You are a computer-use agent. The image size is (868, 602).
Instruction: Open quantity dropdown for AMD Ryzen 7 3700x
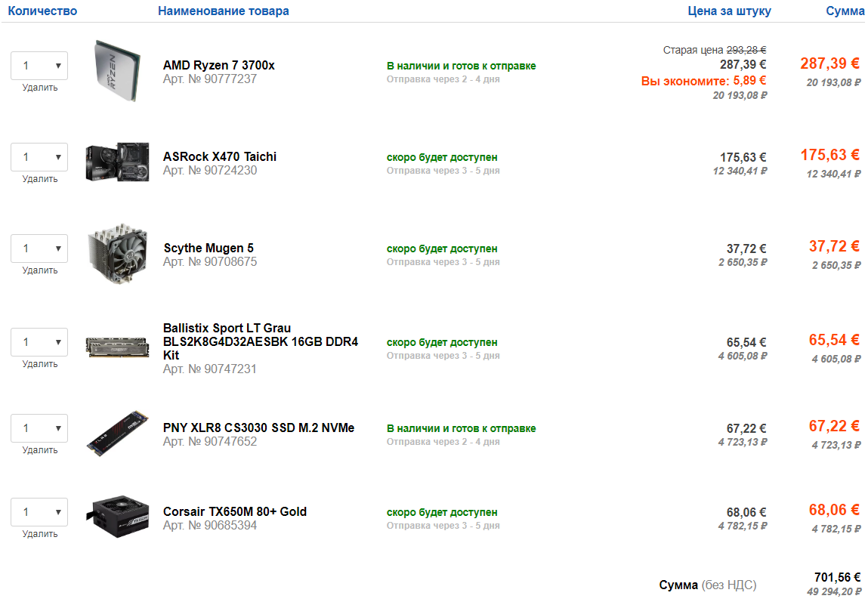(x=39, y=66)
